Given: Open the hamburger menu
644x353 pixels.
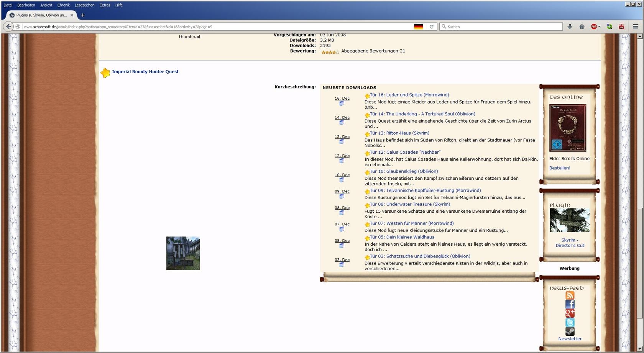Looking at the screenshot, I should (635, 26).
